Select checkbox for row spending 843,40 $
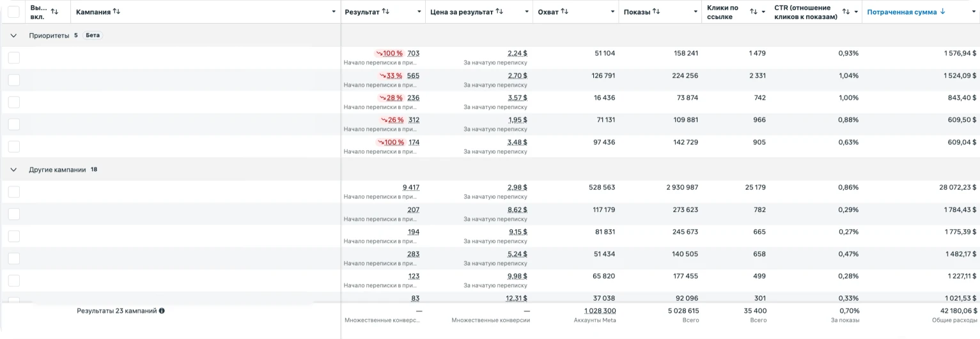Viewport: 980px width, 339px height. (x=13, y=102)
